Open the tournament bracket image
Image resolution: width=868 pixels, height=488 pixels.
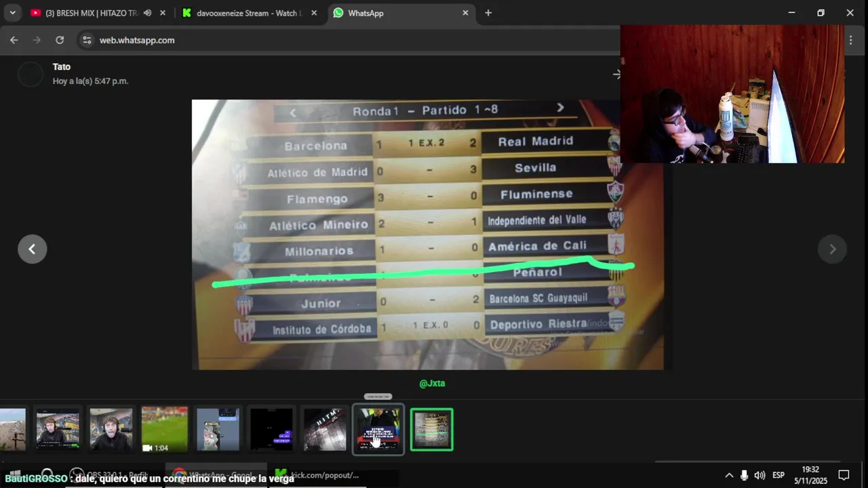[427, 235]
